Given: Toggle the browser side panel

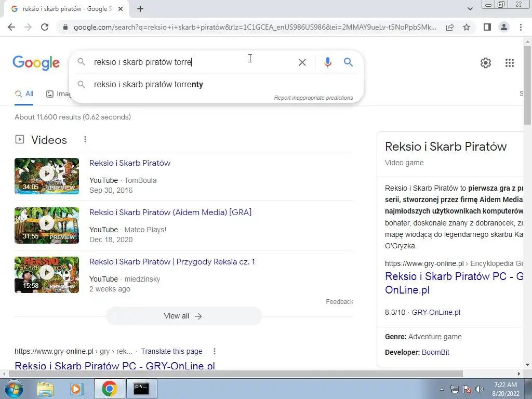Looking at the screenshot, I should click(487, 27).
